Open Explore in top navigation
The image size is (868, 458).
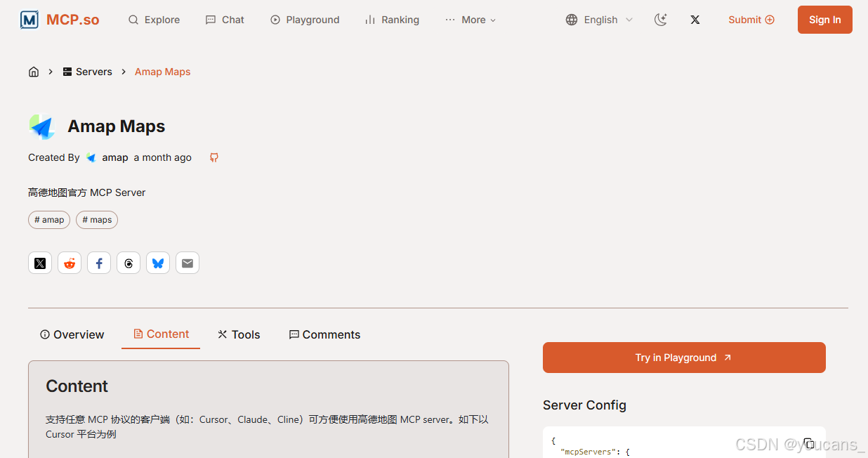coord(154,20)
